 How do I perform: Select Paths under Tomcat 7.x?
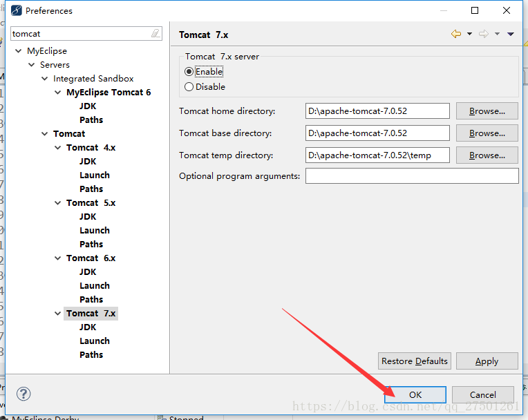pos(91,354)
